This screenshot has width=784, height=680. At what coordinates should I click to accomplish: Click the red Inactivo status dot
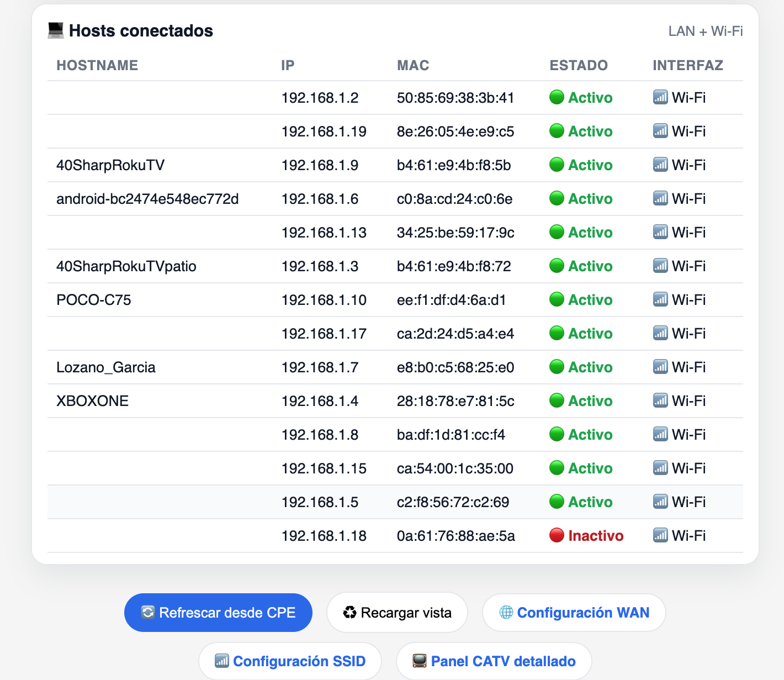click(557, 535)
